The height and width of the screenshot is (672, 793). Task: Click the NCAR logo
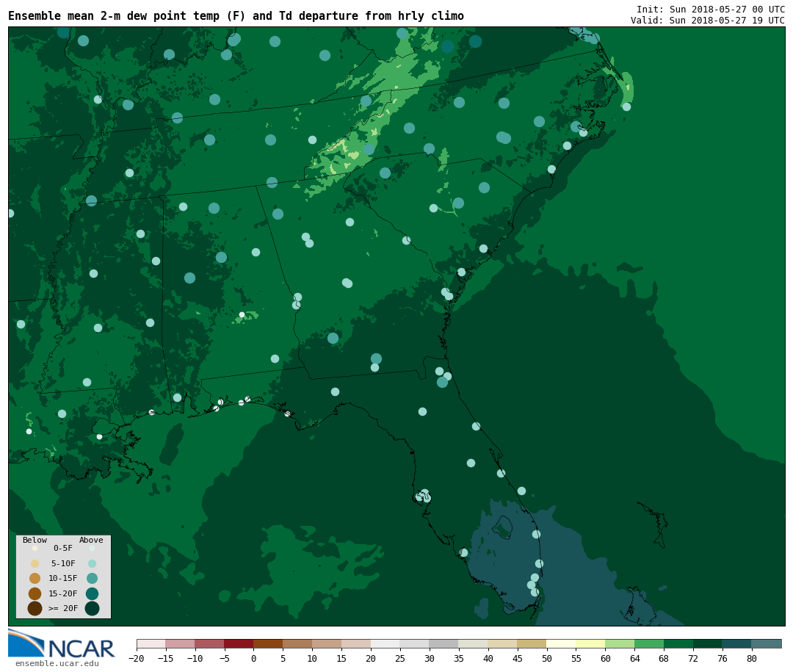click(x=61, y=644)
